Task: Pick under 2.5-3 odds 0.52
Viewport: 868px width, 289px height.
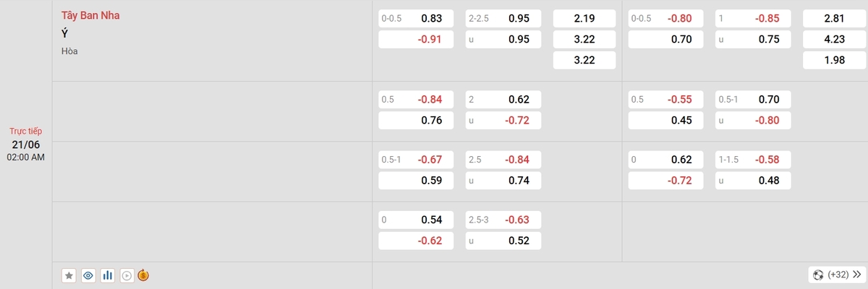Action: click(503, 241)
